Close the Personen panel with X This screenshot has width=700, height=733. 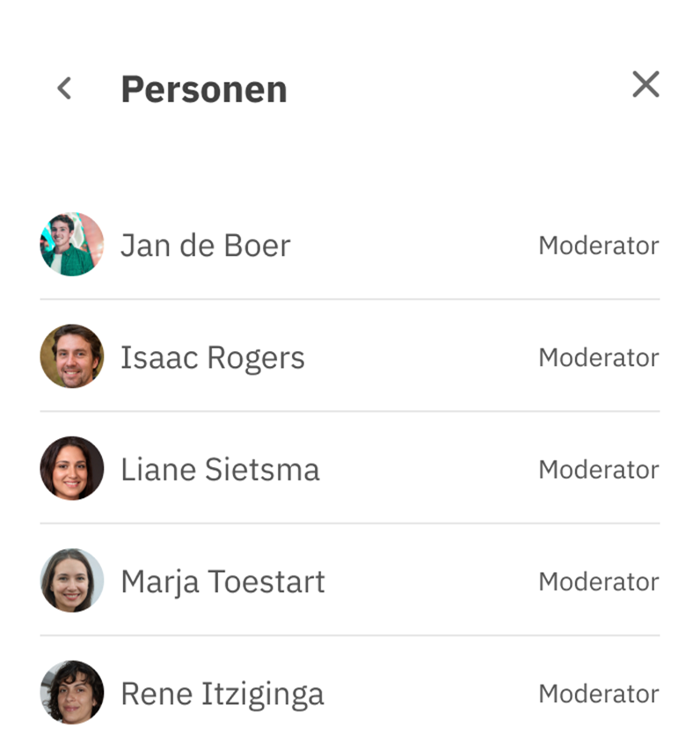tap(645, 84)
